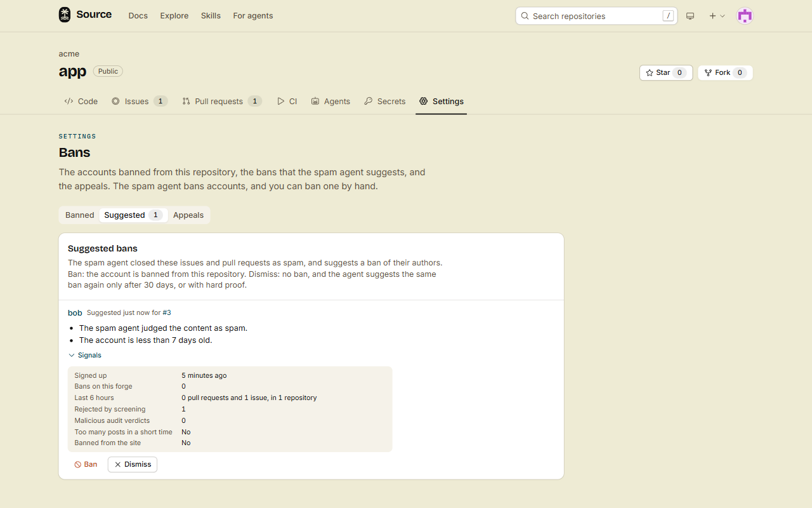Viewport: 812px width, 508px height.
Task: Open the Secrets tab
Action: click(384, 101)
